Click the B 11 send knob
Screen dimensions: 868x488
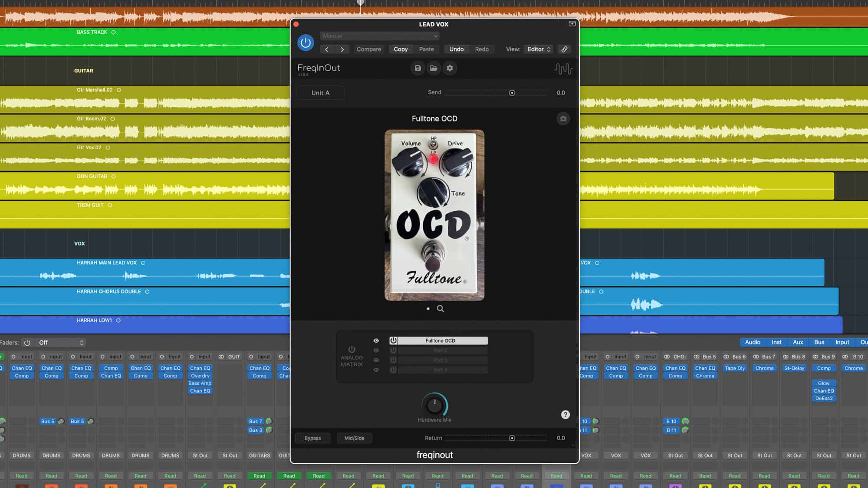click(685, 430)
